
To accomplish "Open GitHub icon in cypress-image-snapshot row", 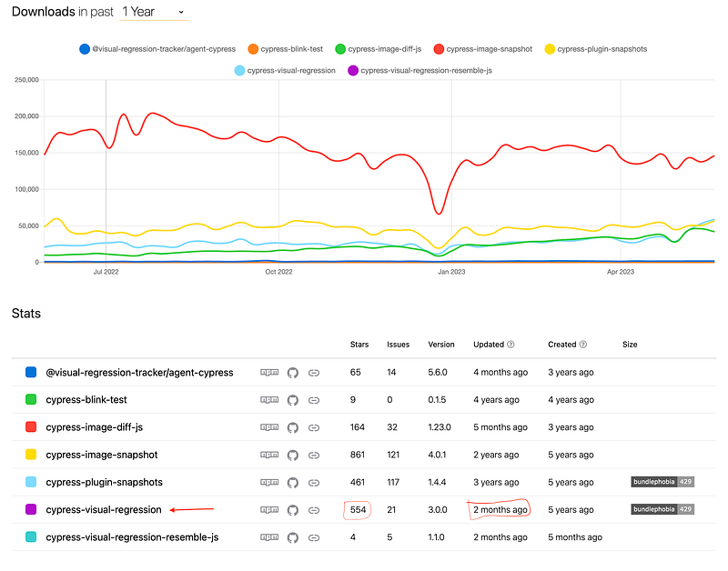I will pos(292,455).
